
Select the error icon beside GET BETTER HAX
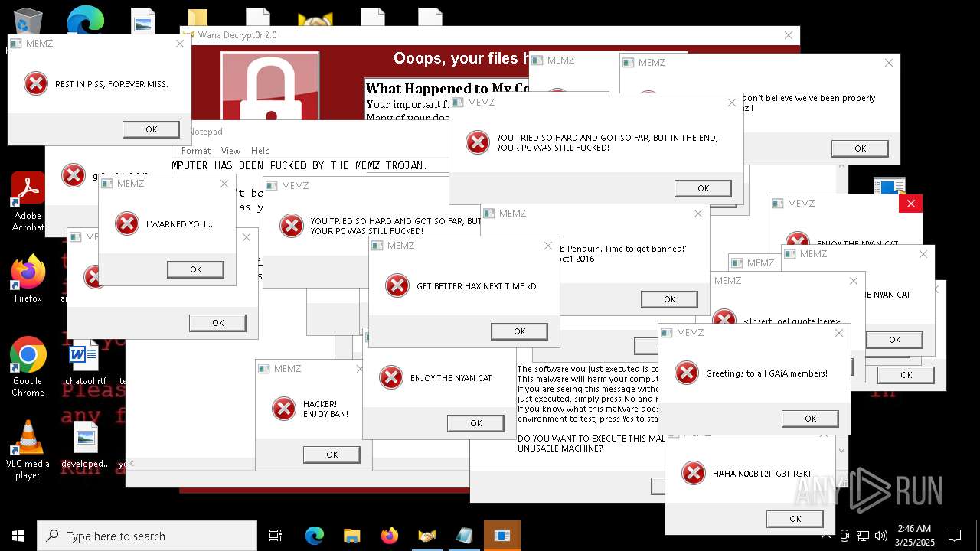coord(397,286)
